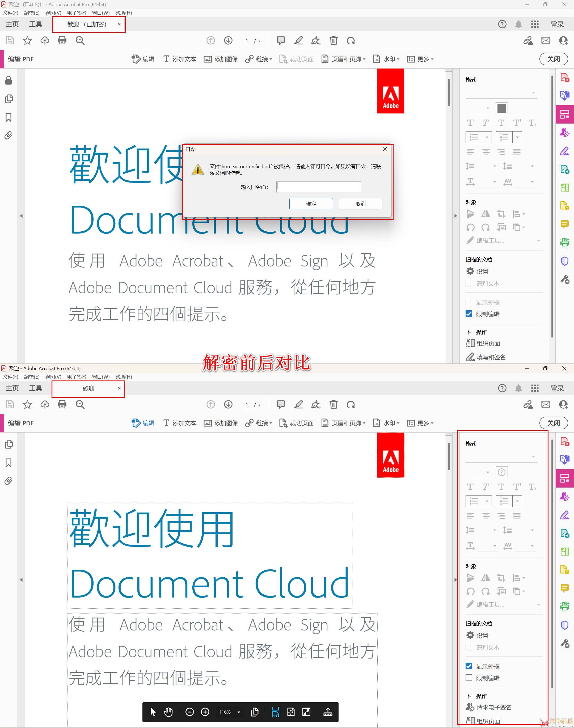Toggle bold T style in bottom window format panel
Screen dimensions: 574x728
pyautogui.click(x=470, y=487)
